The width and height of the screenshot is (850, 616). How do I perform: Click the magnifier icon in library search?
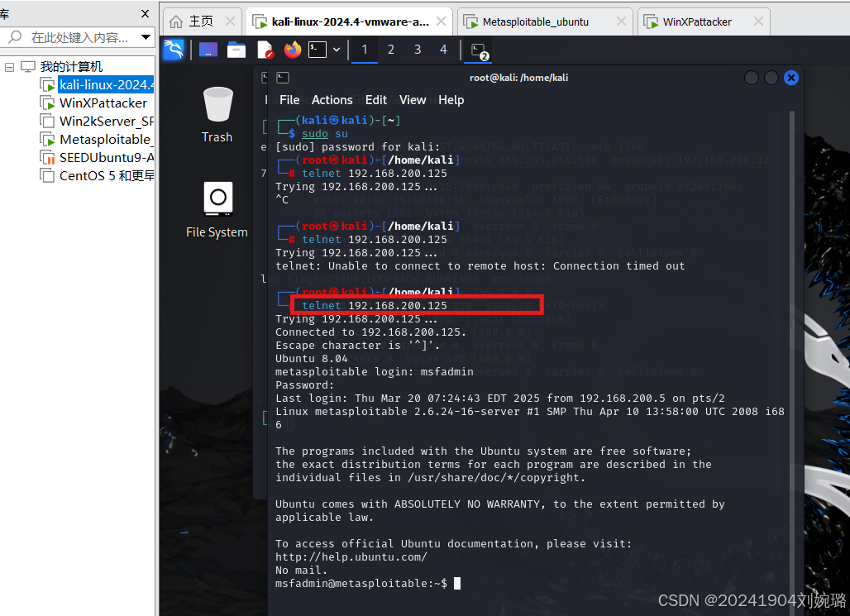click(15, 37)
